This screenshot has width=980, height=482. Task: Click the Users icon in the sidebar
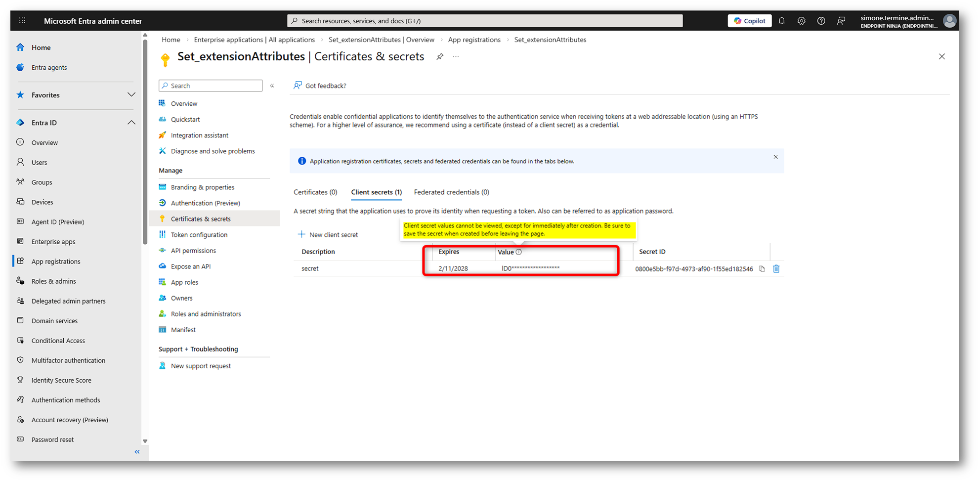tap(20, 162)
